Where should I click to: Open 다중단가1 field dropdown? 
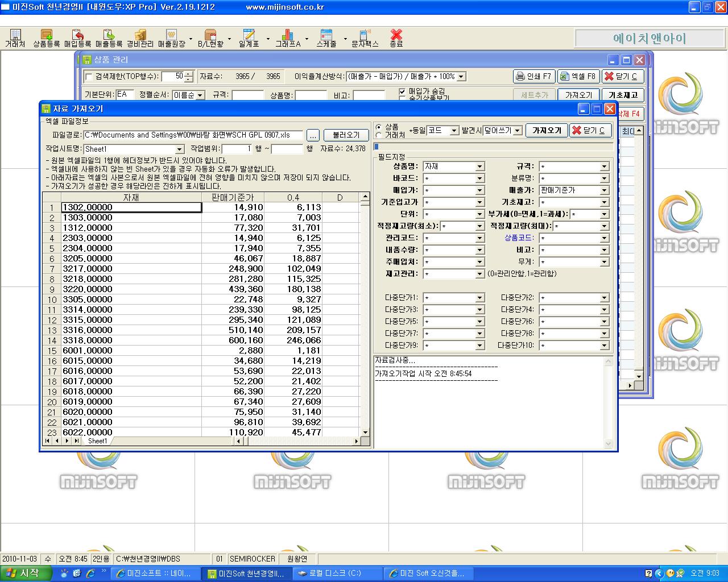(480, 298)
